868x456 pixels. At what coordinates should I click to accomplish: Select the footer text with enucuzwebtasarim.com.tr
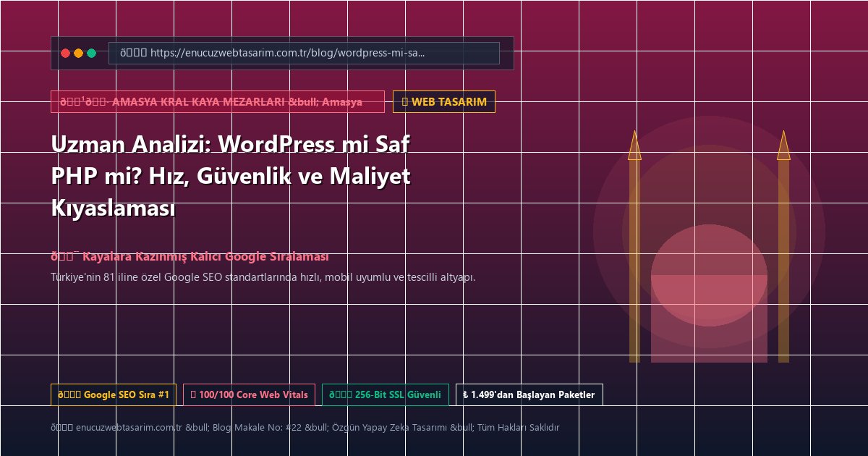tap(305, 427)
